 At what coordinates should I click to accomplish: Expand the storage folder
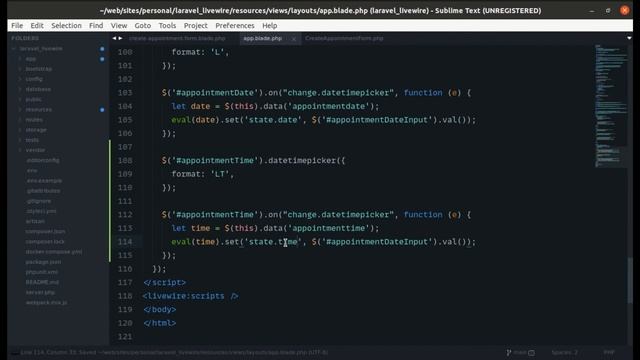coord(20,130)
